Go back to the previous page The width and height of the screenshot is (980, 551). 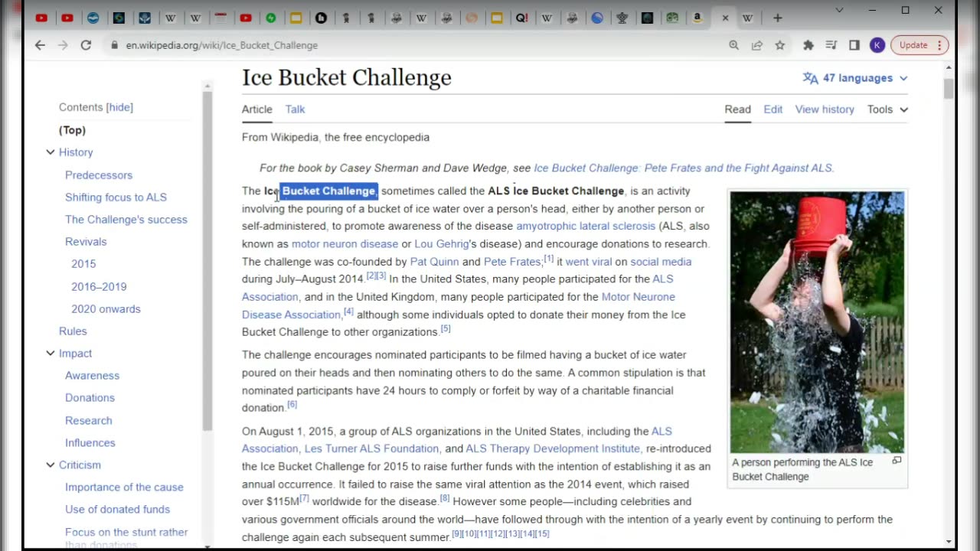tap(40, 45)
